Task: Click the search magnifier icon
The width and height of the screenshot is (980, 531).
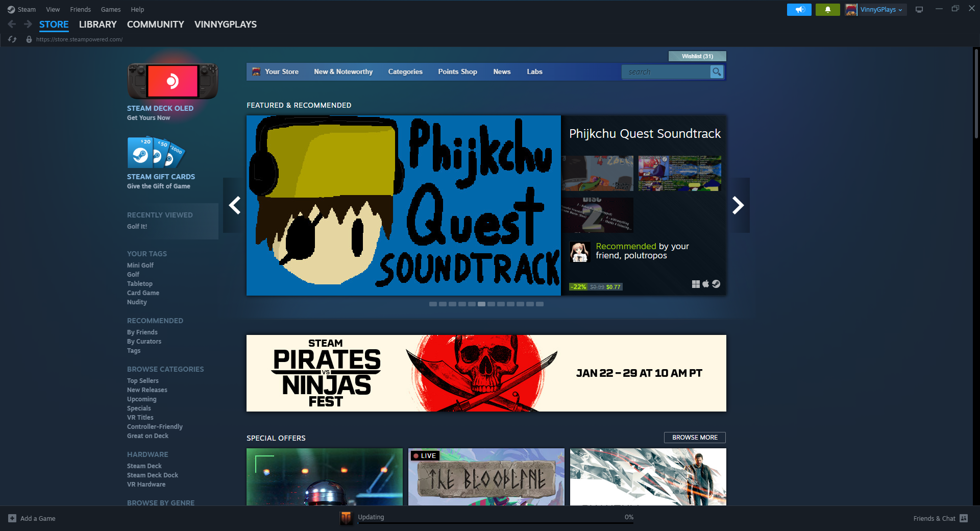Action: 717,72
